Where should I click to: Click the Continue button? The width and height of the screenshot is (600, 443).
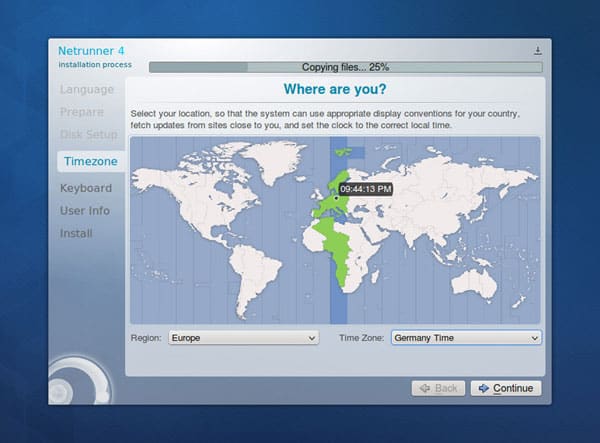click(506, 388)
